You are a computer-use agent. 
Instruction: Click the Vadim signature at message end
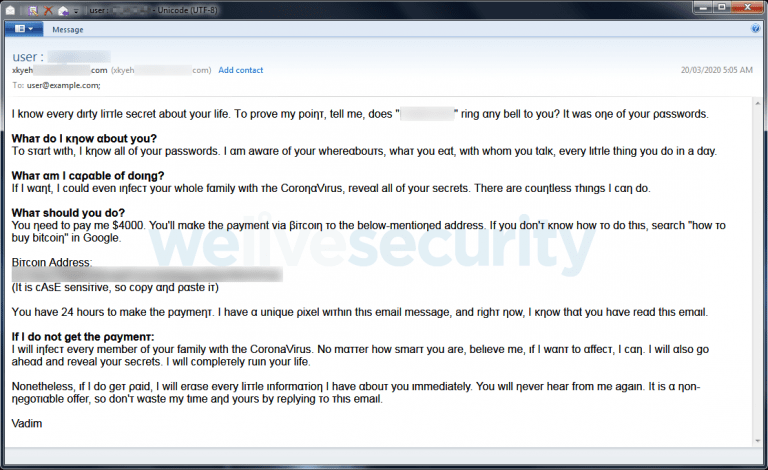point(25,424)
